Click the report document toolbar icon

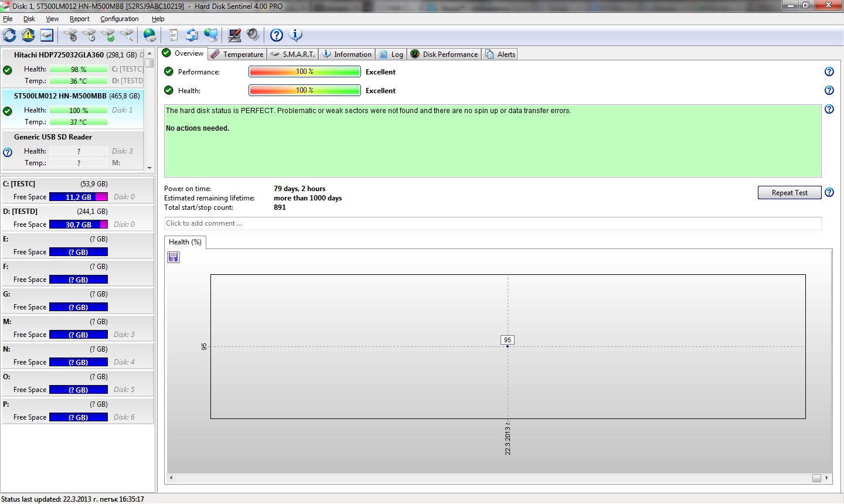point(173,35)
